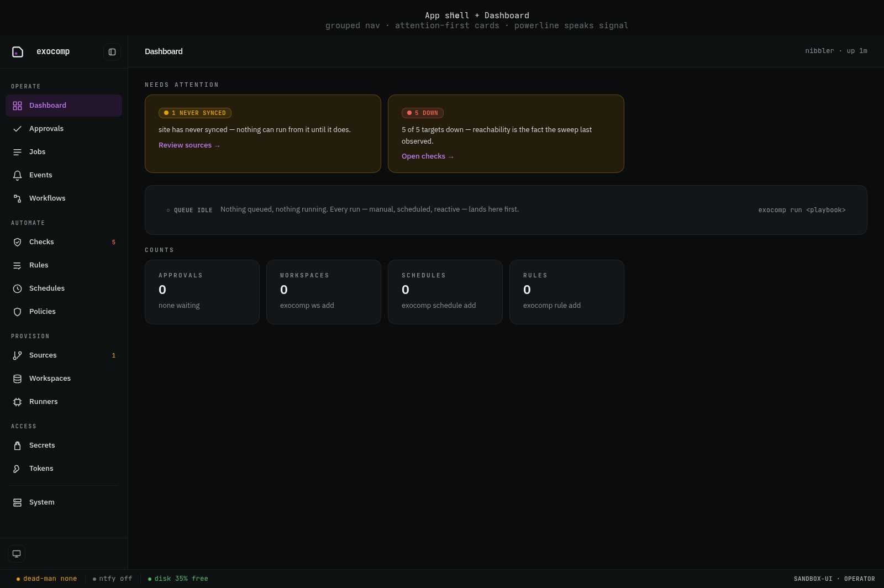Screen dimensions: 884x588
Task: Click the 1 NEVER SYNCED badge
Action: point(195,113)
